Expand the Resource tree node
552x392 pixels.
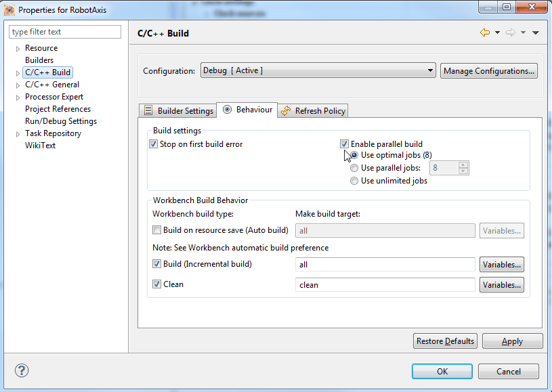tap(18, 49)
